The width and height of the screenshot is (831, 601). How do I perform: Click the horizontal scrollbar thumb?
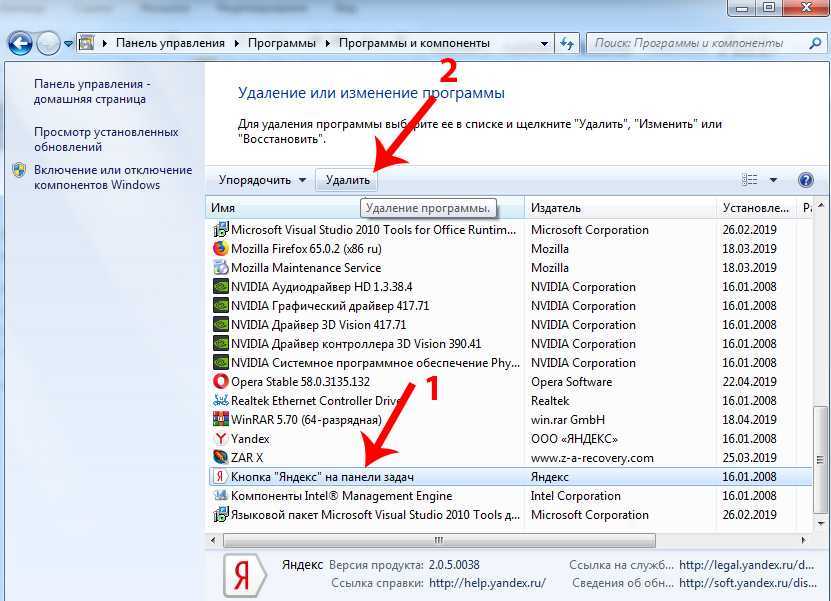pyautogui.click(x=439, y=541)
